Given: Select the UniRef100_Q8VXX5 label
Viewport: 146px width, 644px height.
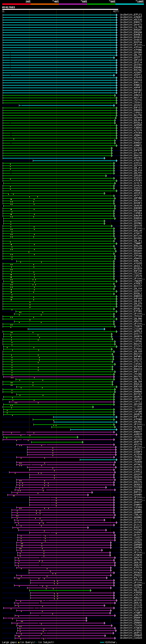Looking at the screenshot, I should click(131, 226).
